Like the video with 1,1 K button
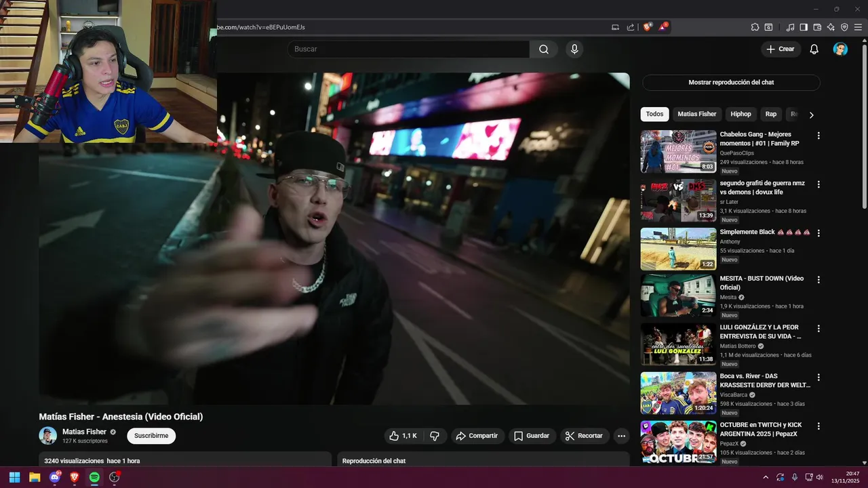Image resolution: width=868 pixels, height=488 pixels. coord(403,436)
